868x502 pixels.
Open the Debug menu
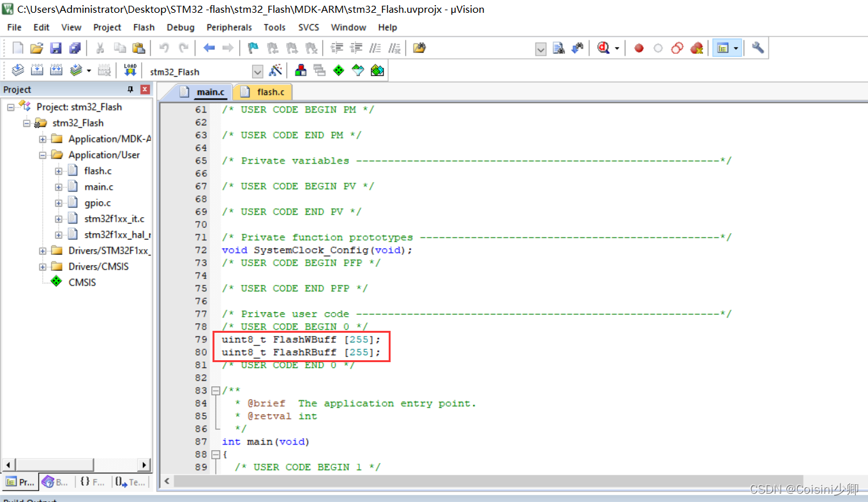tap(181, 27)
